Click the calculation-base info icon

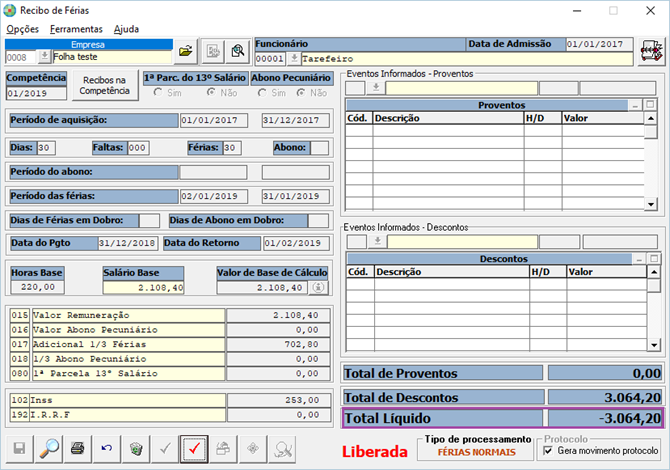pos(318,288)
